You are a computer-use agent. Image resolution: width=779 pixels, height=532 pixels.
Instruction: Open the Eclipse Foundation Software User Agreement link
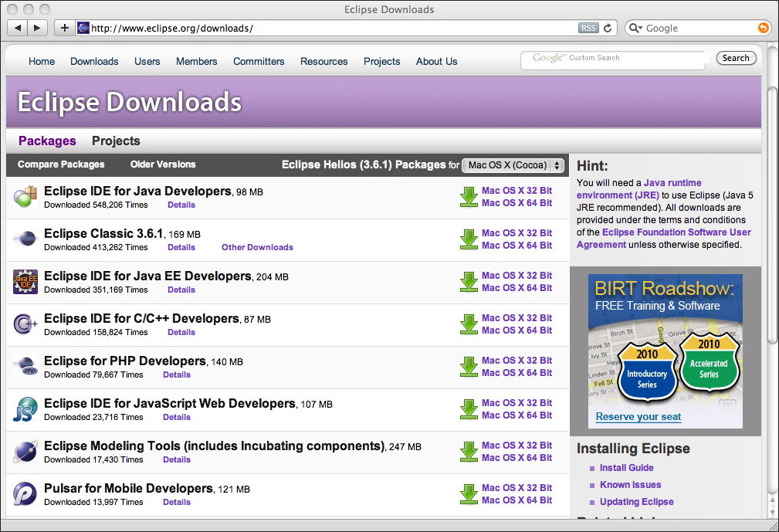click(x=664, y=239)
